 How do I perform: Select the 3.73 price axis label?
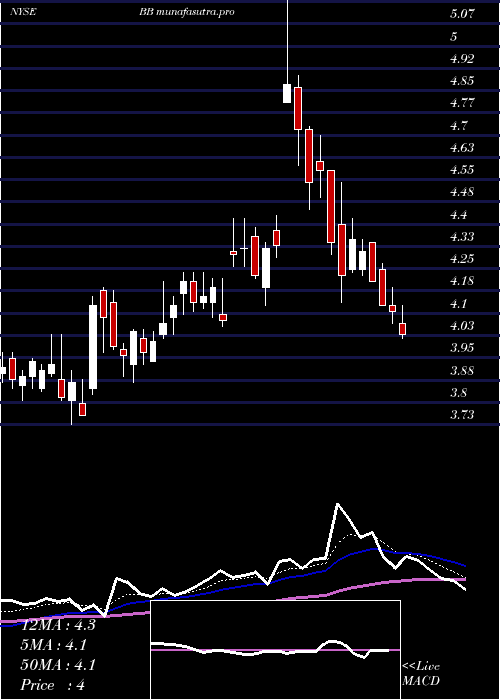point(462,415)
